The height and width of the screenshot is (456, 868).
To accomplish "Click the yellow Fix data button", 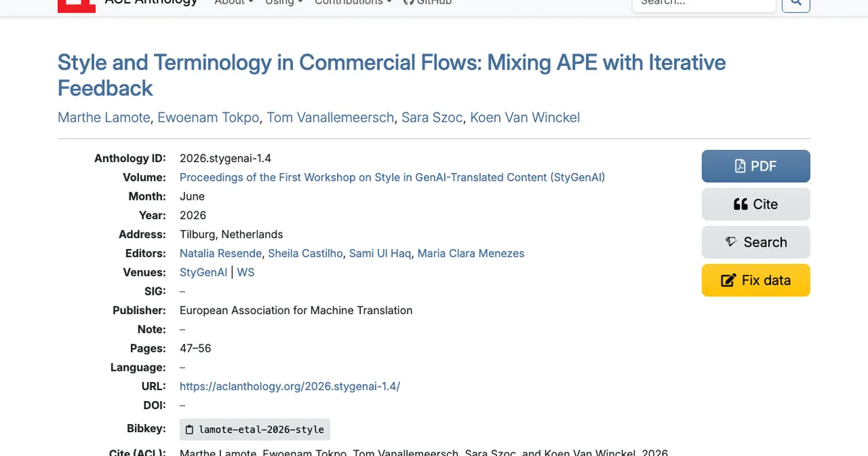I will [756, 280].
